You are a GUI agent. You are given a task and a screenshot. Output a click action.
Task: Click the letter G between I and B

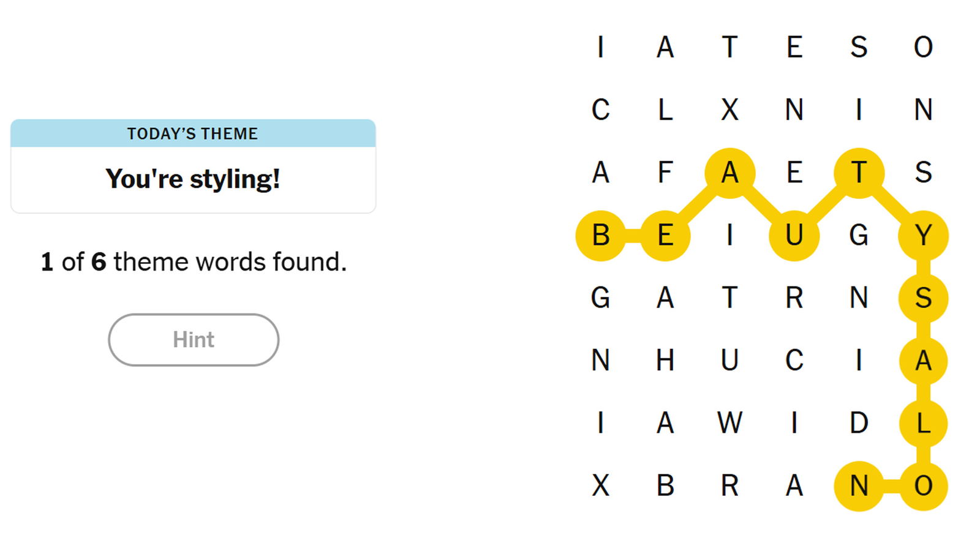[x=601, y=298]
